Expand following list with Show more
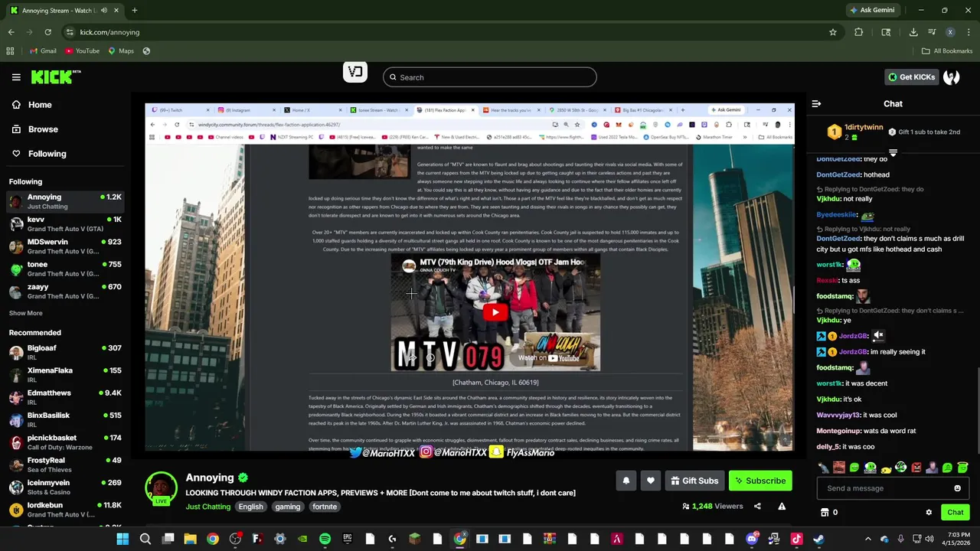Image resolution: width=980 pixels, height=551 pixels. [x=25, y=313]
